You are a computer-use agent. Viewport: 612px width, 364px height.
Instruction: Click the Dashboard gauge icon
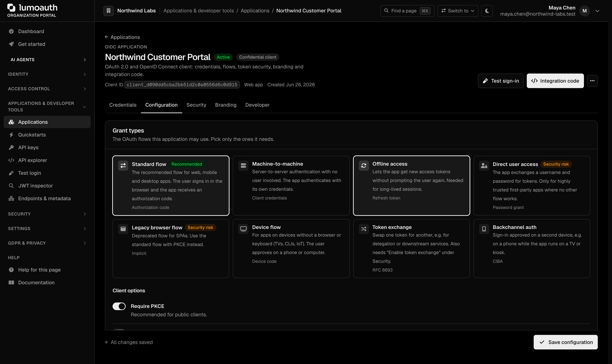click(x=11, y=31)
